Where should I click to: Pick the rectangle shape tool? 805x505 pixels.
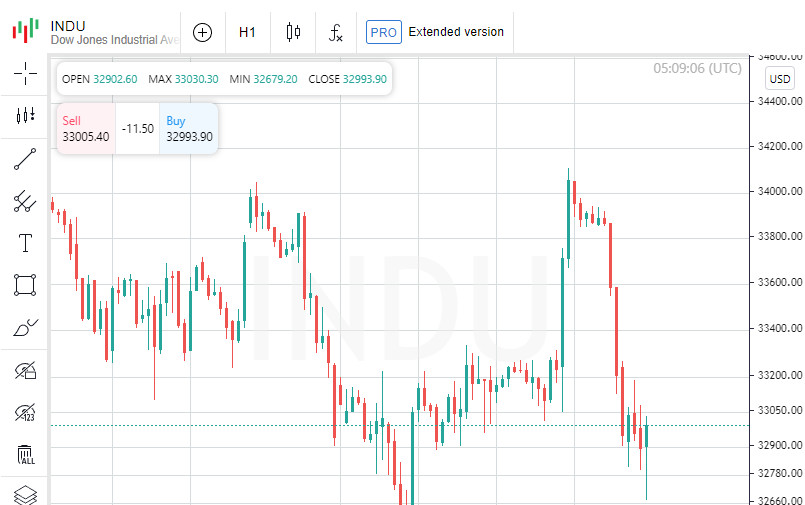click(25, 285)
